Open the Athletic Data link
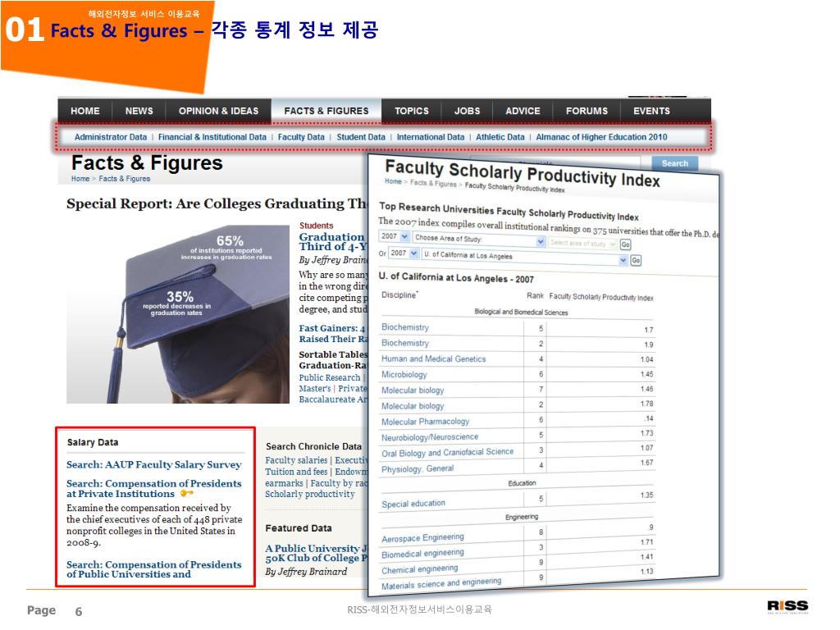840x630 pixels. 500,137
